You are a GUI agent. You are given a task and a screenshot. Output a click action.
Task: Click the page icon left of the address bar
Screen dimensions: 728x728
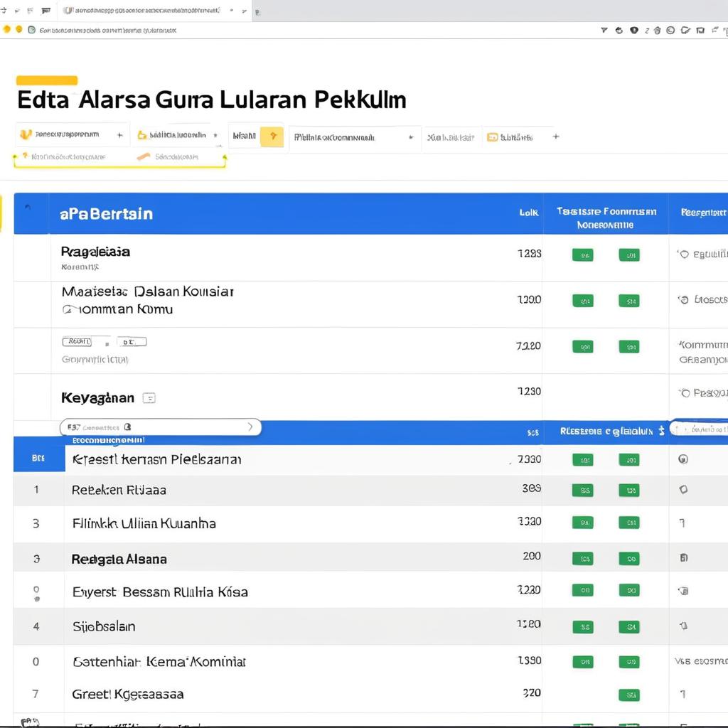pos(31,30)
